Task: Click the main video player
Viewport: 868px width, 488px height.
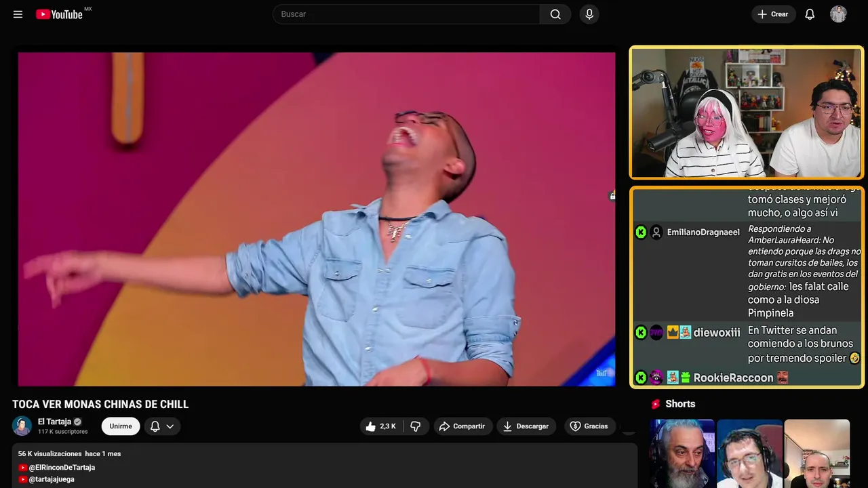Action: point(317,219)
